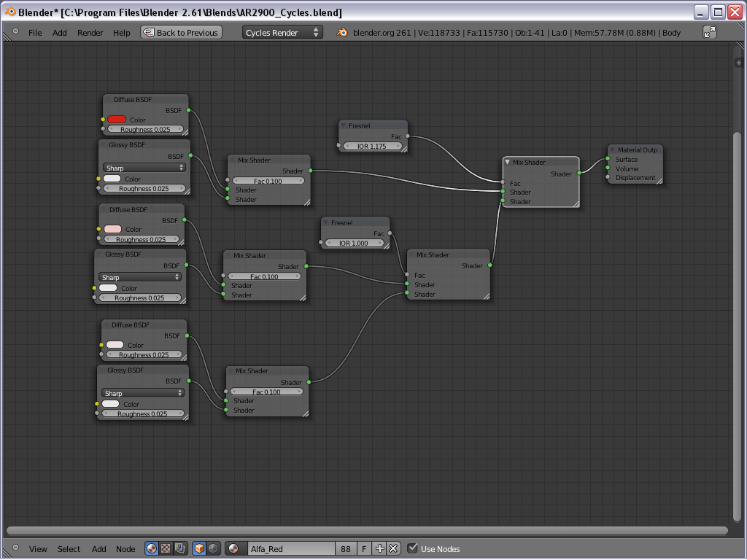Click the Alfa_Red material name field
Image resolution: width=747 pixels, height=560 pixels.
[291, 548]
